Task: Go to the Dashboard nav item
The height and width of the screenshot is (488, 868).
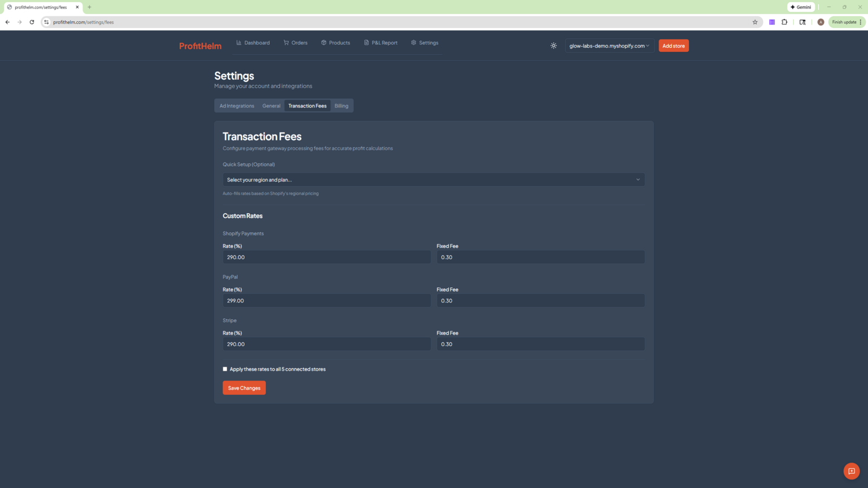Action: 253,43
